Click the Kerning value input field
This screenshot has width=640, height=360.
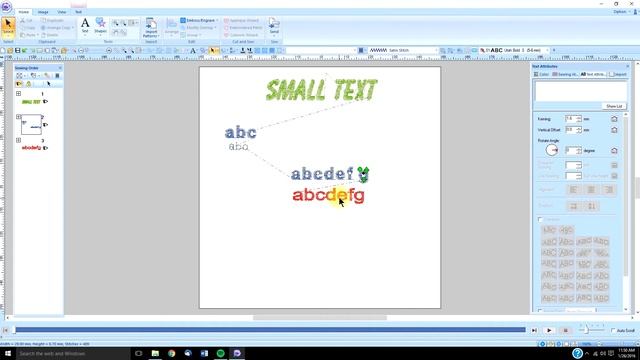click(x=571, y=119)
